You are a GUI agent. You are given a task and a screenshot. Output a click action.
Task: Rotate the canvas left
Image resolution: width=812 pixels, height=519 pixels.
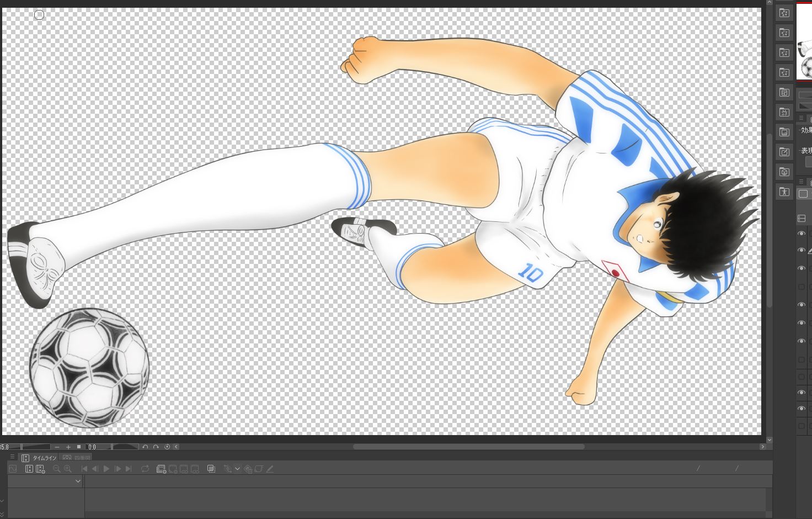145,447
